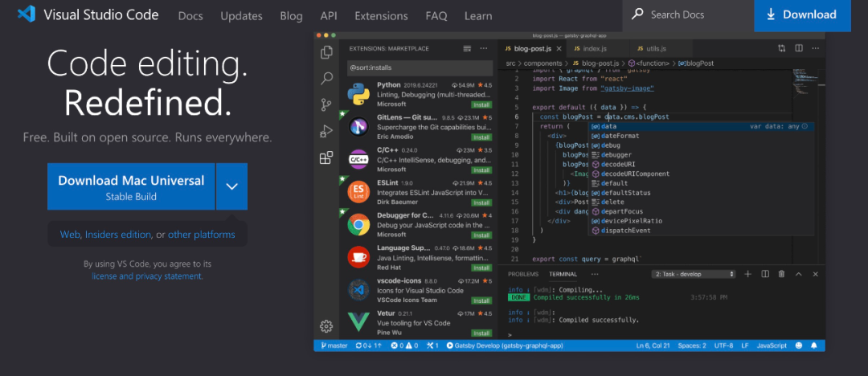Click the Search Docs field
This screenshot has width=868, height=376.
tap(687, 14)
